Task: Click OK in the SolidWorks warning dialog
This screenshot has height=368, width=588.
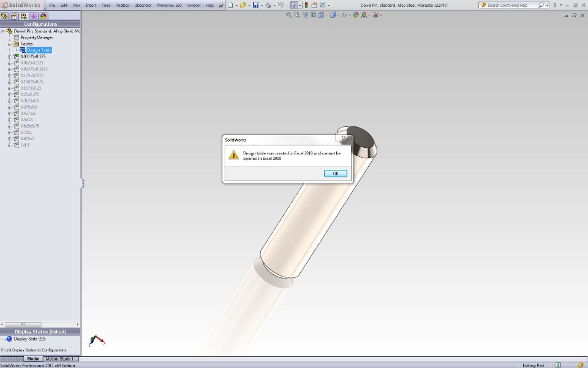Action: pos(335,174)
